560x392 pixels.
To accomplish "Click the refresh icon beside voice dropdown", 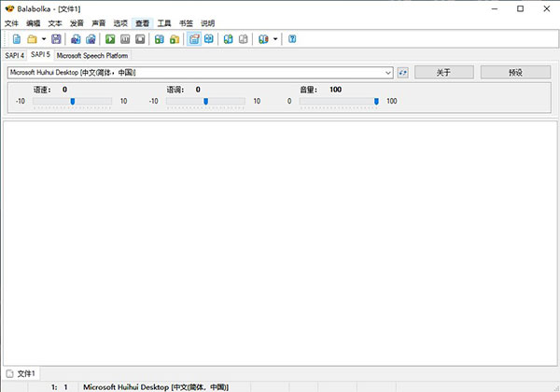I will tap(402, 72).
